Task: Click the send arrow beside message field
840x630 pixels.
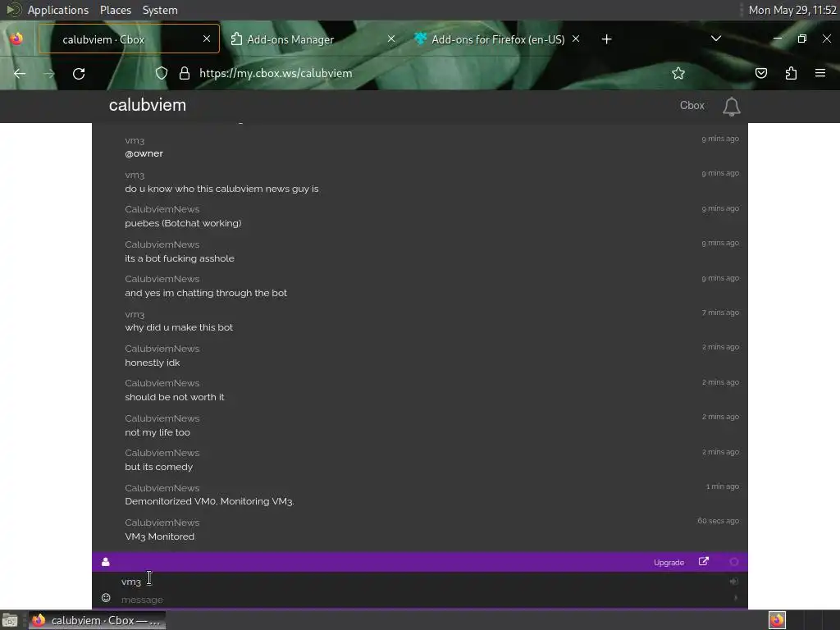Action: pos(735,598)
